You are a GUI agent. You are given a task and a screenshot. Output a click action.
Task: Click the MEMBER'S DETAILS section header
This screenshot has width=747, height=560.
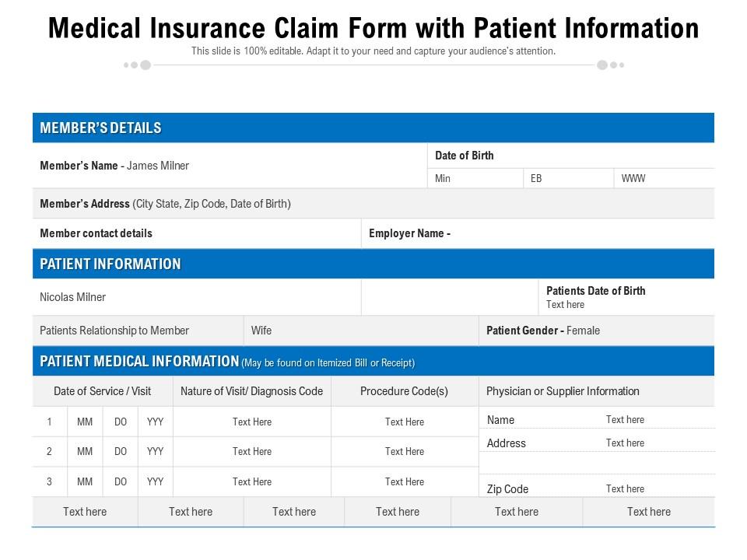point(100,128)
